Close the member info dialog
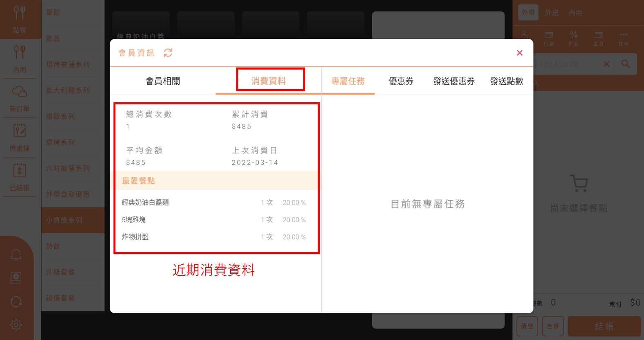Viewport: 644px width, 340px height. coord(519,53)
